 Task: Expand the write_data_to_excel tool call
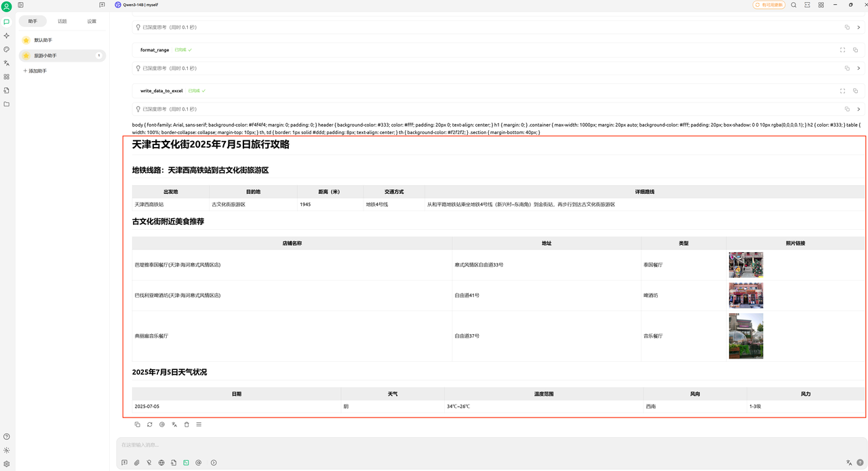click(842, 91)
